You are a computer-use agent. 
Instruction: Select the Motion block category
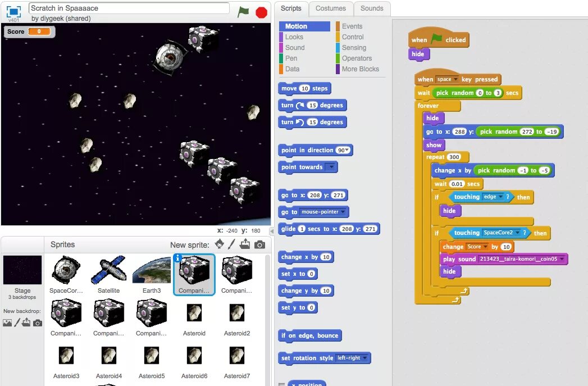[304, 26]
